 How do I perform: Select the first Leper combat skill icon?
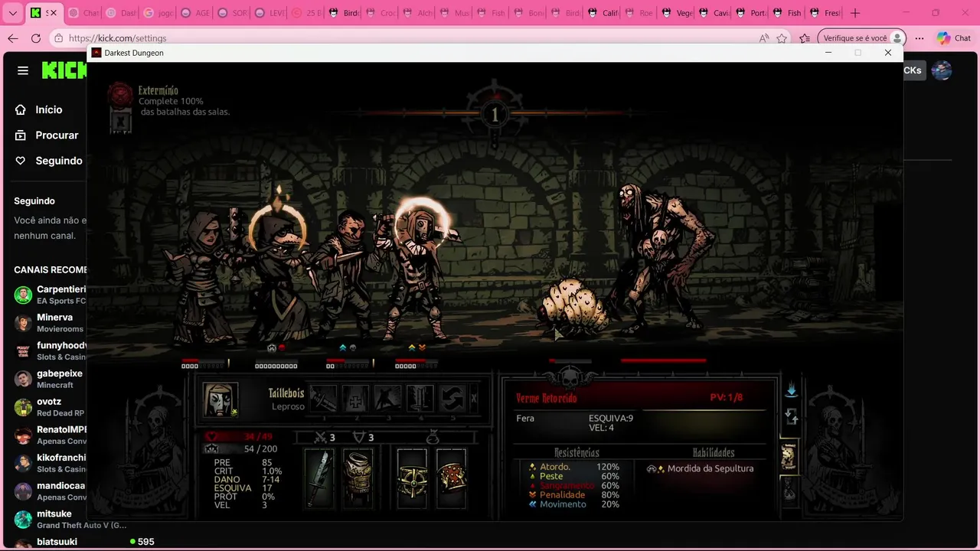point(323,399)
